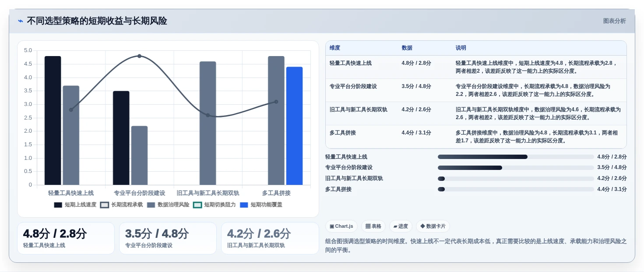
Task: Click the blue 短期功能覆盖 bar for 多工具拼接
Action: (294, 126)
